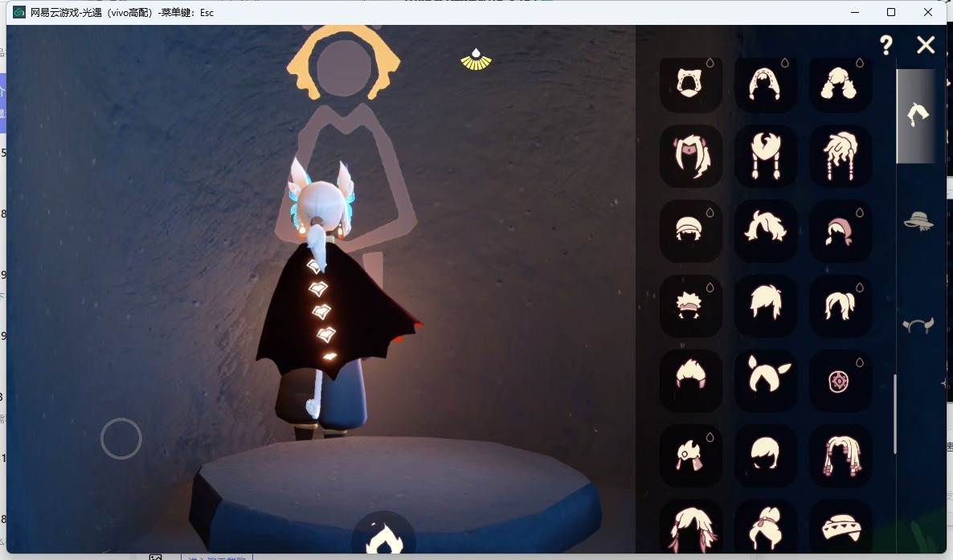Choose the cat-eared hood hairstyle
953x560 pixels.
(689, 84)
